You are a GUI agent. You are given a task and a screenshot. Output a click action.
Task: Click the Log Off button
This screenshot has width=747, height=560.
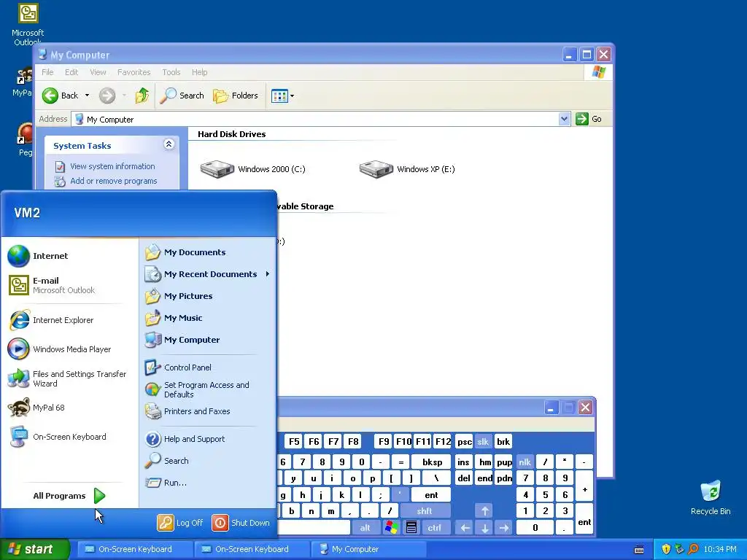click(181, 523)
